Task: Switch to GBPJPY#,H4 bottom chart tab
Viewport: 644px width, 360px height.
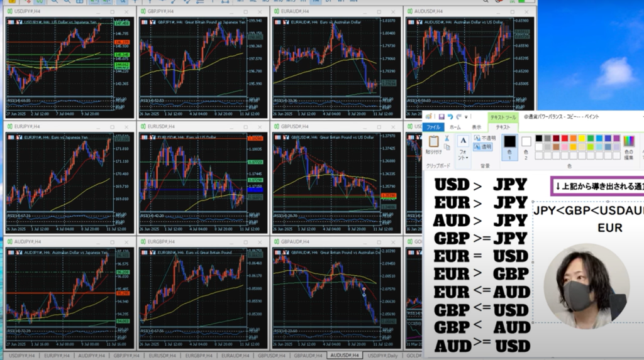Action: [126, 356]
